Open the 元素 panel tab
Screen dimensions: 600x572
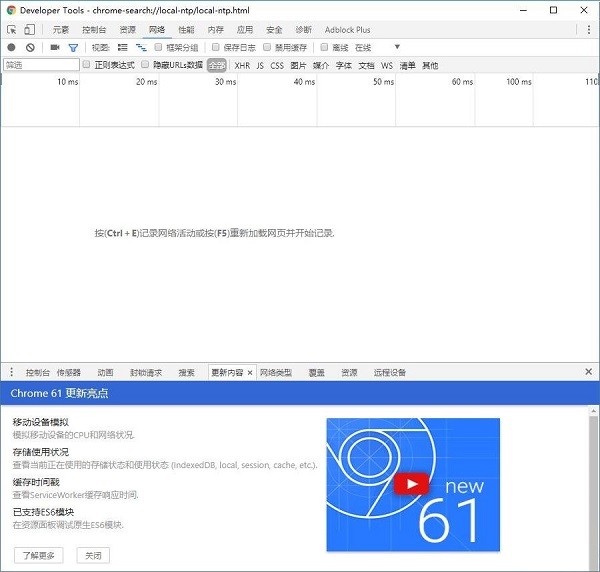pos(61,30)
